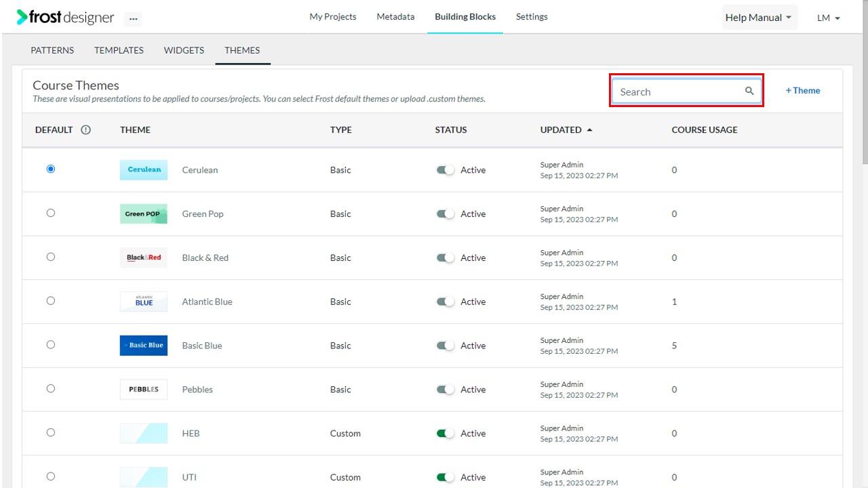Open the LM user menu

click(829, 18)
